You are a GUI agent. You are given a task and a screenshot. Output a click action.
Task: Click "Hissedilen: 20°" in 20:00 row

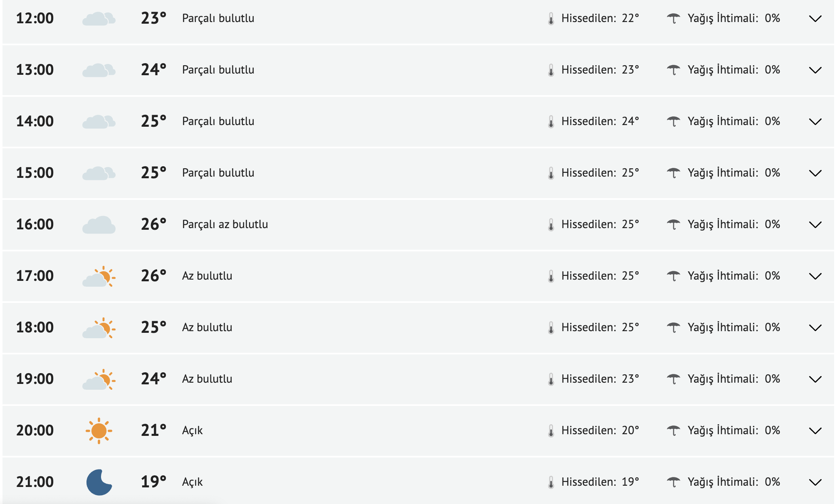click(x=600, y=430)
